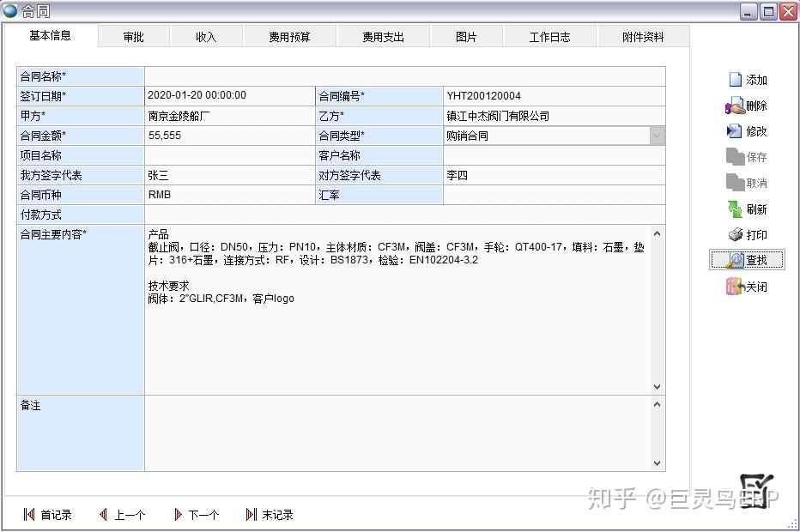This screenshot has width=800, height=532.
Task: Click 我方签字代表 field 张三
Action: pyautogui.click(x=229, y=175)
